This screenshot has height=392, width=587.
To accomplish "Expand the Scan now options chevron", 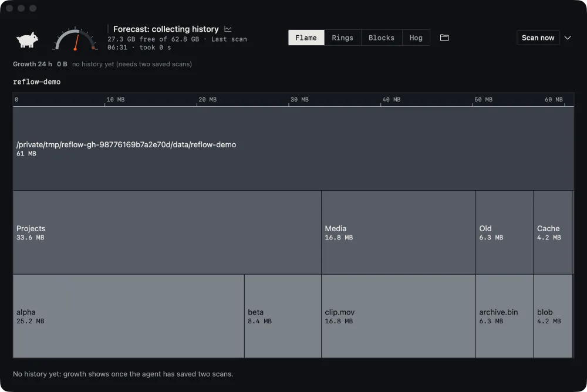I will [568, 38].
